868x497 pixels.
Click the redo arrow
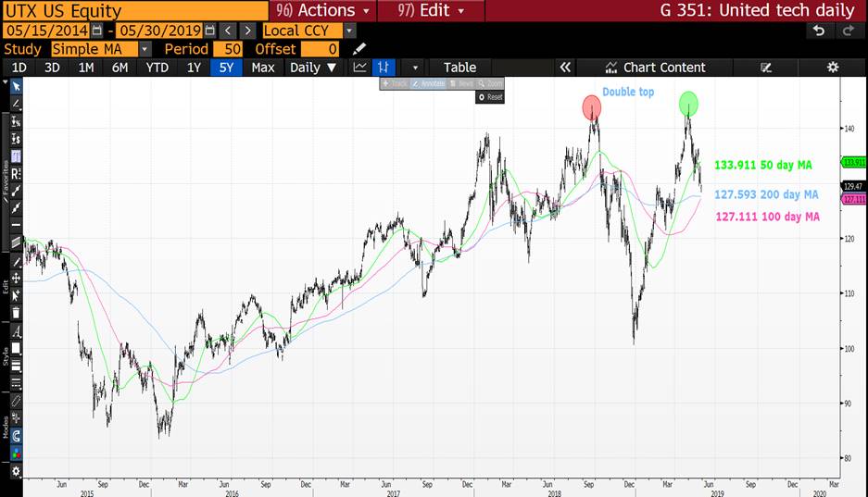pyautogui.click(x=848, y=31)
